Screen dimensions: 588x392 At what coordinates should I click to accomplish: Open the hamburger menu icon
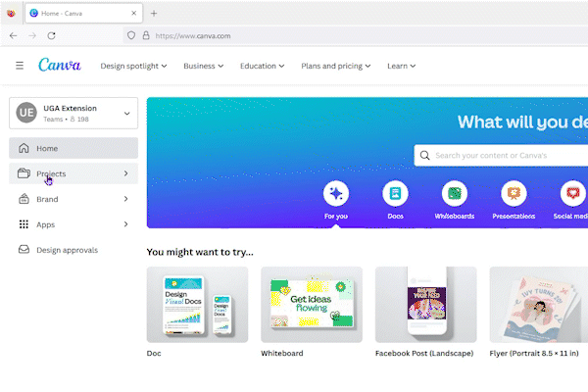pyautogui.click(x=20, y=66)
